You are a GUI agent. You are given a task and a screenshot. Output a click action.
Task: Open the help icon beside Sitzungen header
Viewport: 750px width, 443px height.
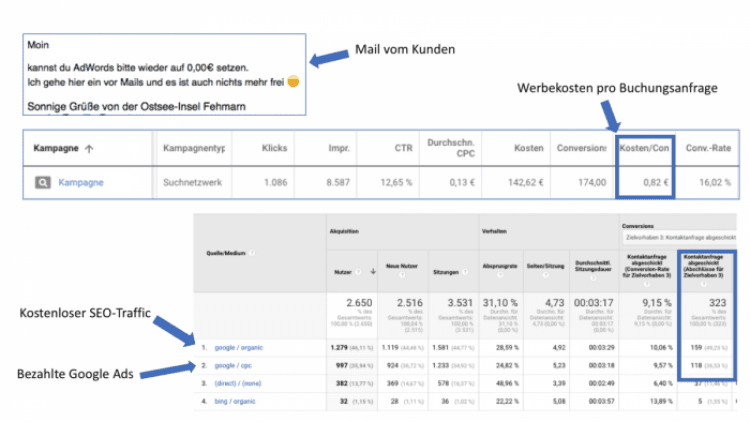pos(465,272)
